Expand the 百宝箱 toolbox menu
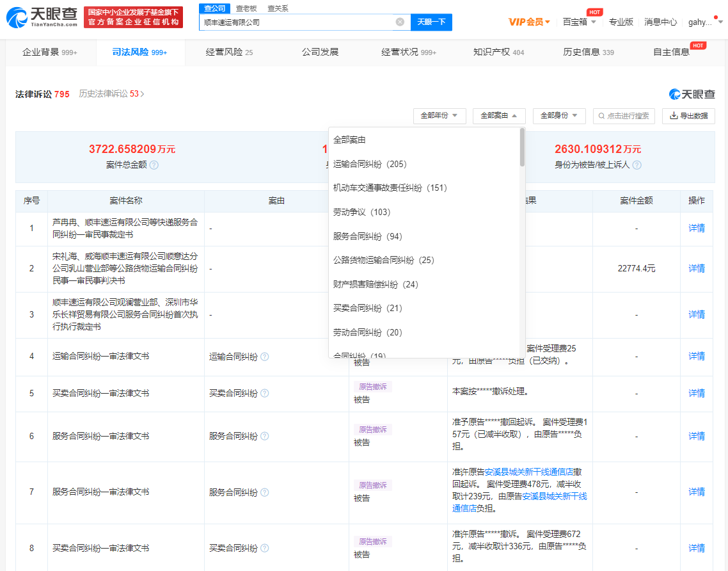The height and width of the screenshot is (571, 728). click(580, 22)
